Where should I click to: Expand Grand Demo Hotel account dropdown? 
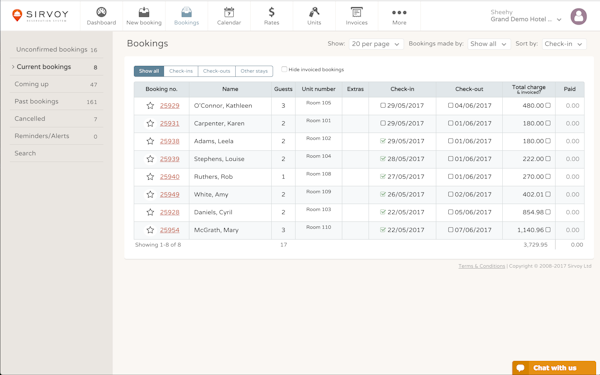pyautogui.click(x=559, y=20)
